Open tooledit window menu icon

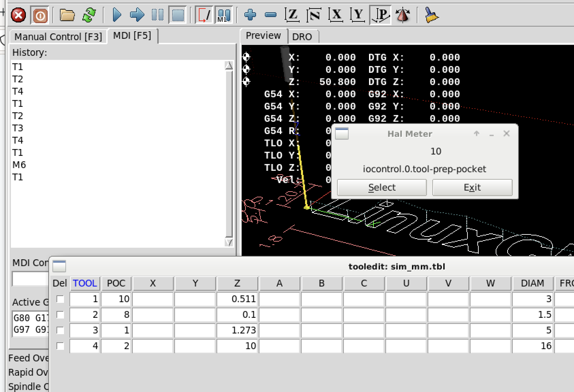(x=59, y=266)
